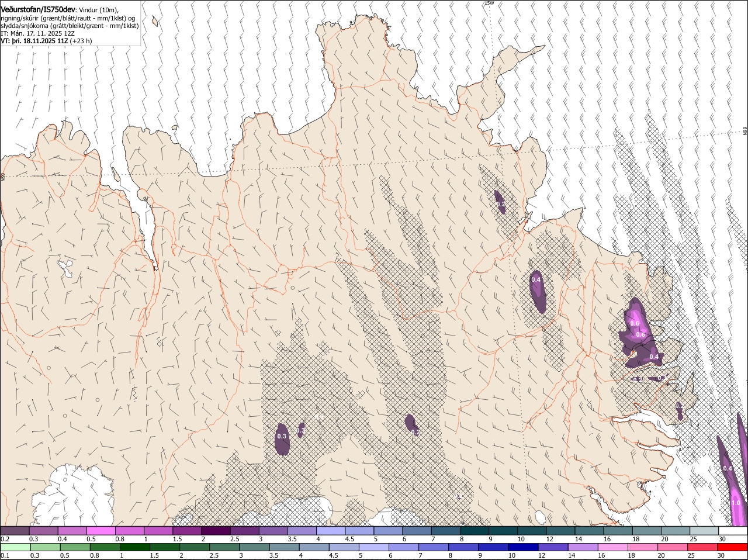Viewport: 748px width, 560px height.
Task: Click the pale grey snow swatch starting at 25
Action: pyautogui.click(x=704, y=530)
